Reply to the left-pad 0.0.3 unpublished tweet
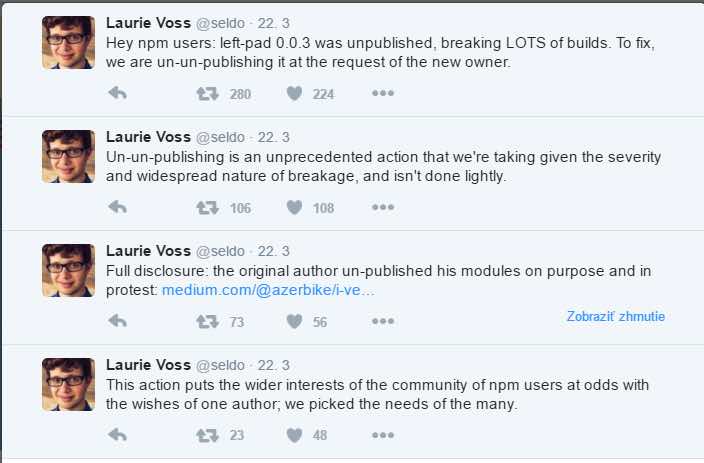This screenshot has height=463, width=704. (x=117, y=94)
